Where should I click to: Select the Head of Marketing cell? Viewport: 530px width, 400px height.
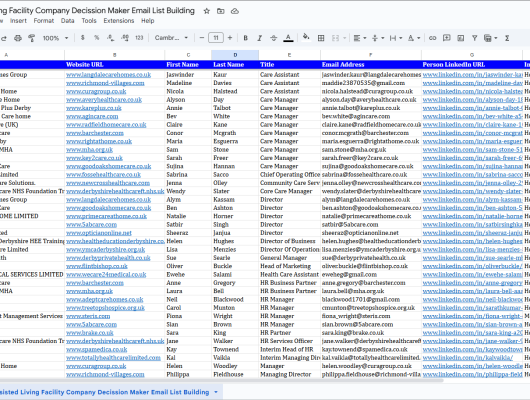(x=290, y=266)
